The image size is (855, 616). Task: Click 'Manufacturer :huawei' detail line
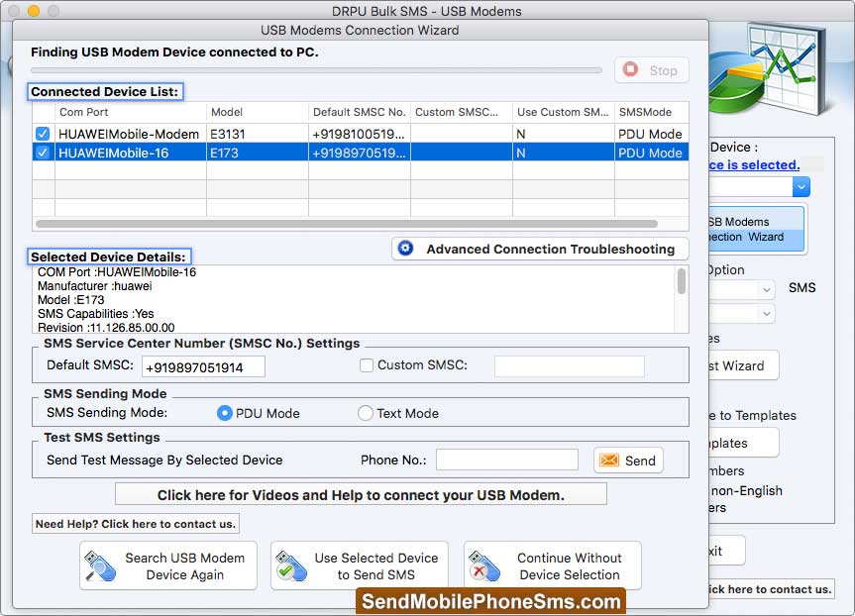[x=95, y=285]
